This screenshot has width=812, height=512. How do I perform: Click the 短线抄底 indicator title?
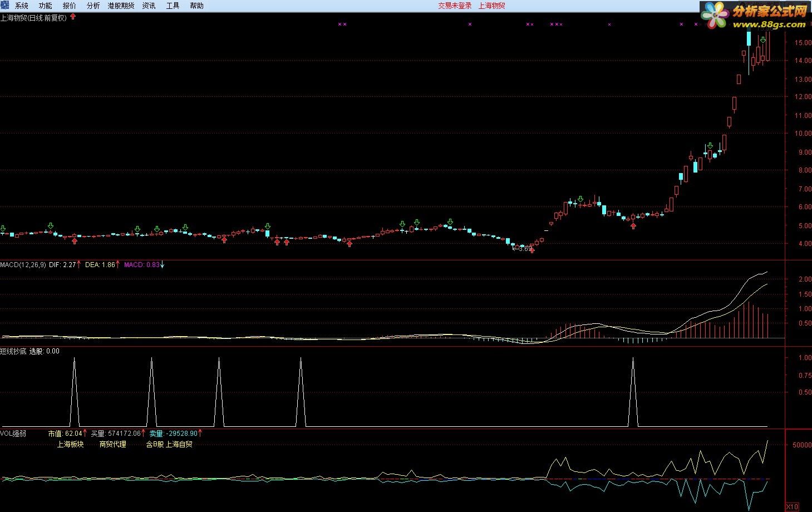coord(13,351)
